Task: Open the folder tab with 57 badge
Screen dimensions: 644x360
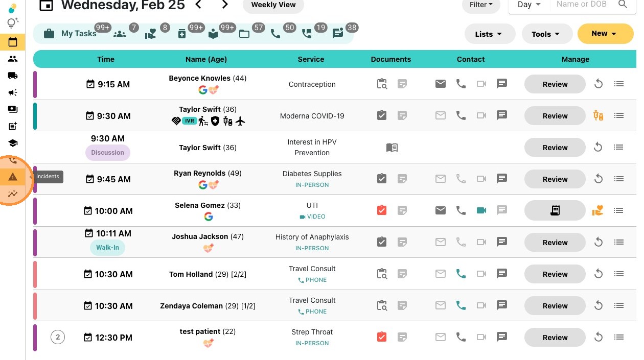Action: 244,34
